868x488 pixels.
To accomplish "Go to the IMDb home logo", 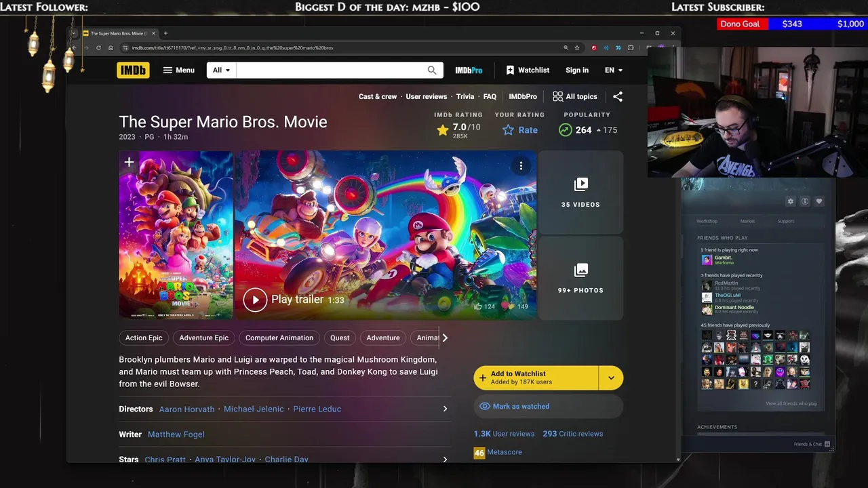I will (x=133, y=70).
